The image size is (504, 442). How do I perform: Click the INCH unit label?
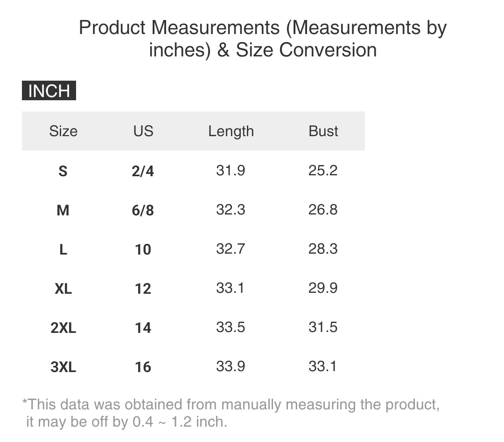click(49, 90)
